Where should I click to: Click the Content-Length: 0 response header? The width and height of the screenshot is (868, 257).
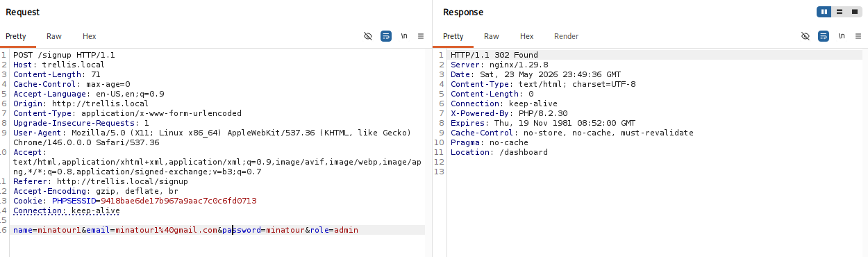(492, 94)
